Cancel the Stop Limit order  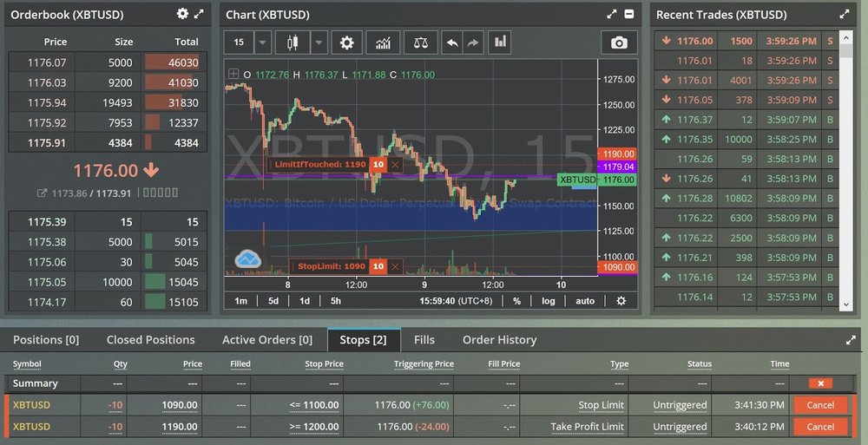pyautogui.click(x=819, y=405)
